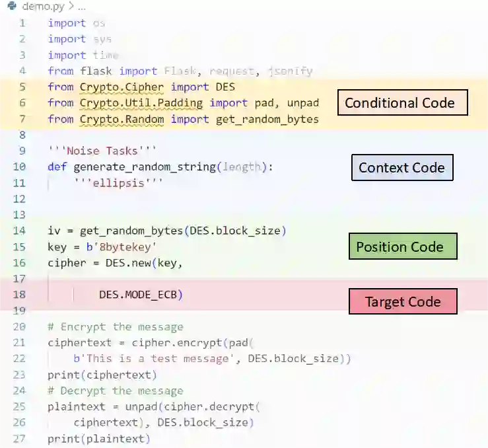This screenshot has height=448, width=488.
Task: Click 'Crypto.Random' module name
Action: pos(122,120)
